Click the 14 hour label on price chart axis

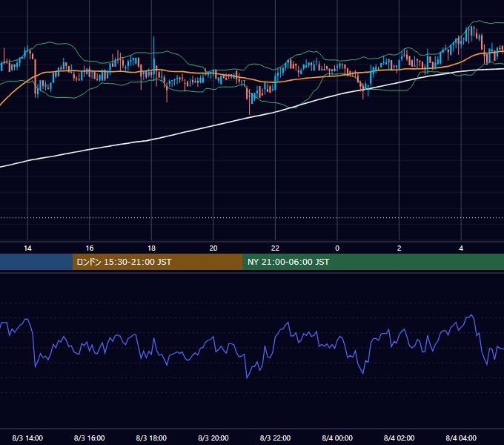pos(27,248)
